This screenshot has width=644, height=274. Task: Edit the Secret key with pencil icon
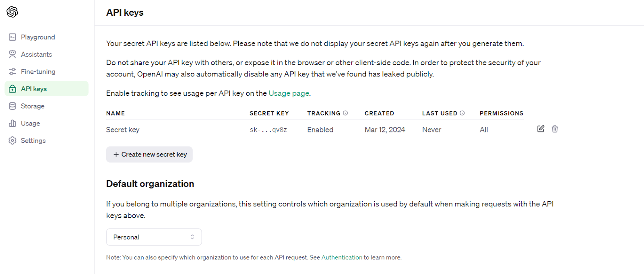coord(541,129)
